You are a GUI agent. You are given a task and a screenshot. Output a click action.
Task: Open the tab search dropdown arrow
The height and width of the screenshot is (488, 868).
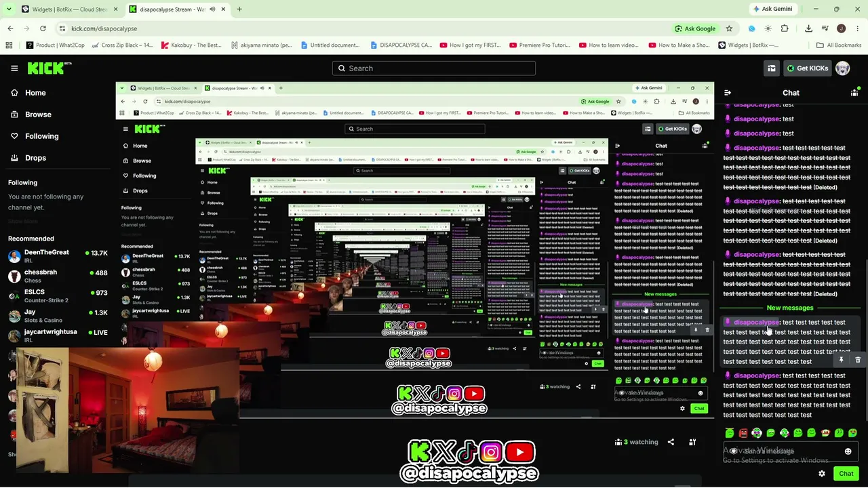click(8, 9)
